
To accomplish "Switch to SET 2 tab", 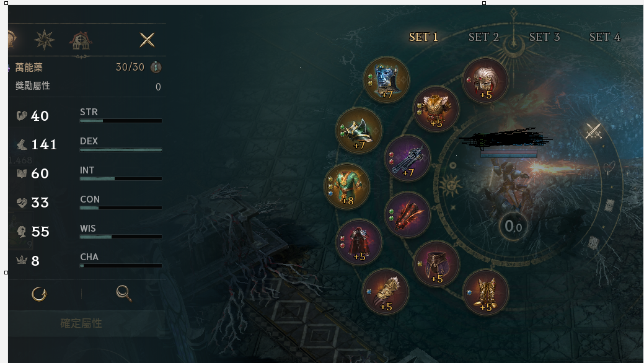I will click(x=483, y=37).
